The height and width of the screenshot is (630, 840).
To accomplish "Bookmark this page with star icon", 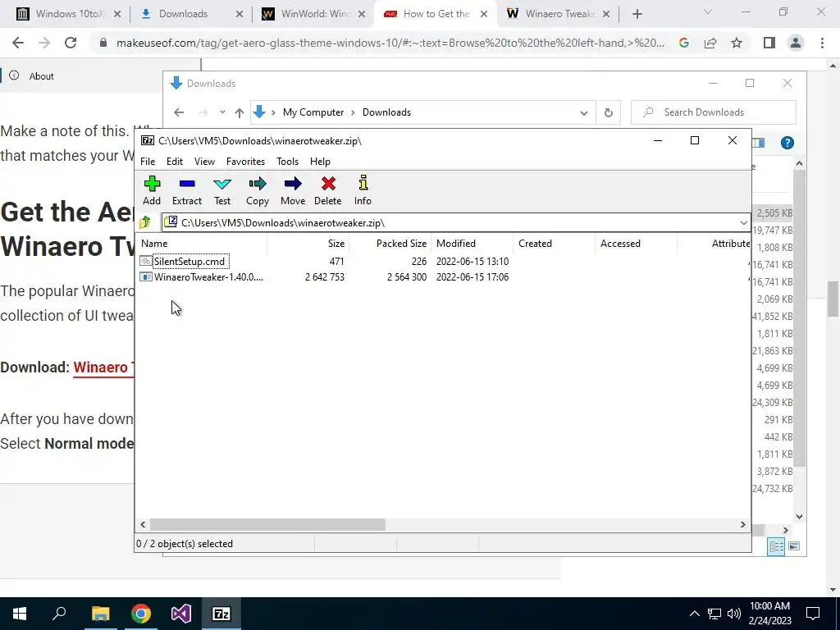I will 737,43.
